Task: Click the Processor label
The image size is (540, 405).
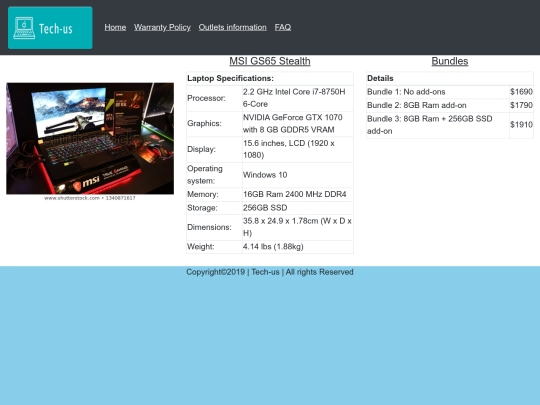Action: (x=206, y=98)
